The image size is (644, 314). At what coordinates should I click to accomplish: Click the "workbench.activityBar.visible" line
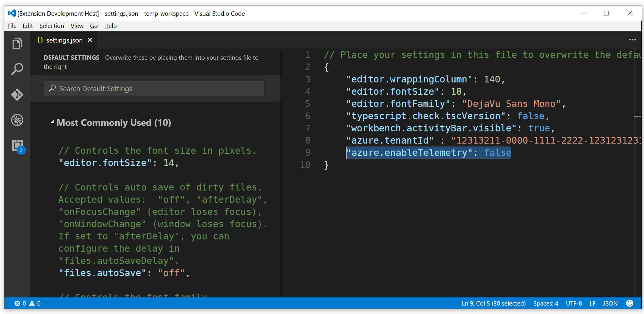click(x=450, y=128)
